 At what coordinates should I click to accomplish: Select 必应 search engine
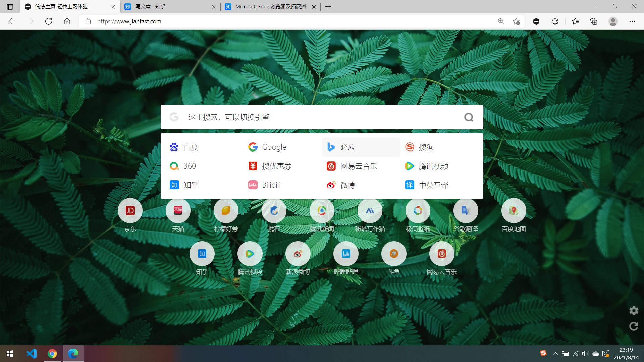(x=361, y=147)
